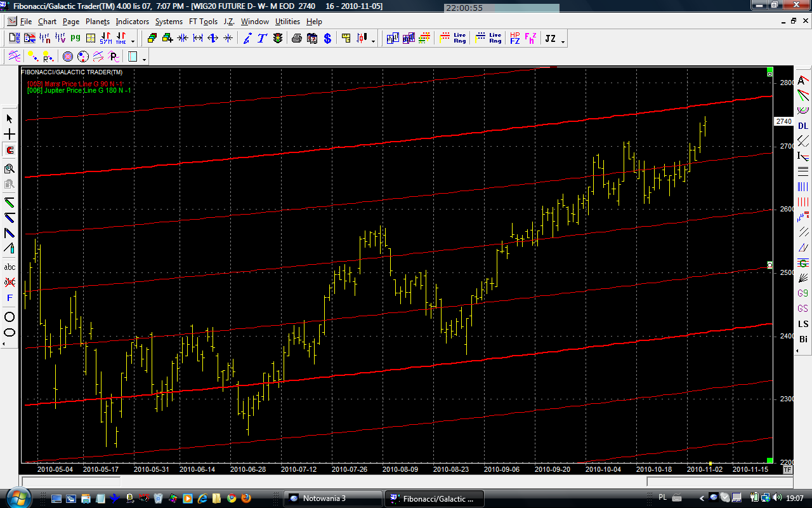The width and height of the screenshot is (812, 508).
Task: Toggle the red magnet snap tool
Action: point(10,150)
